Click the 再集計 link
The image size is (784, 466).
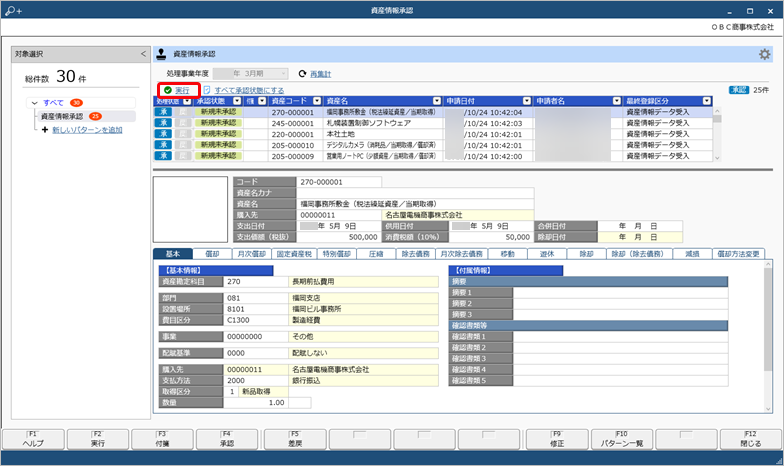coord(320,74)
